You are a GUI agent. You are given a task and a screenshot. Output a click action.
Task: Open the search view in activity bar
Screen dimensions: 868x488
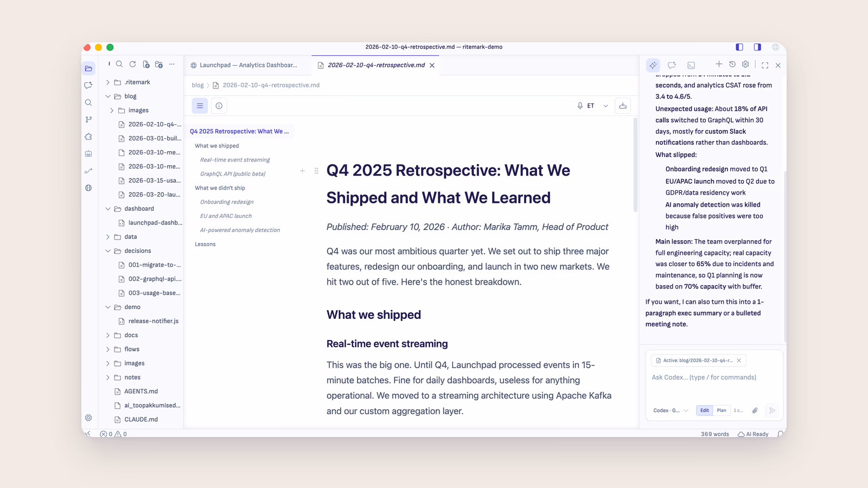[x=88, y=102]
